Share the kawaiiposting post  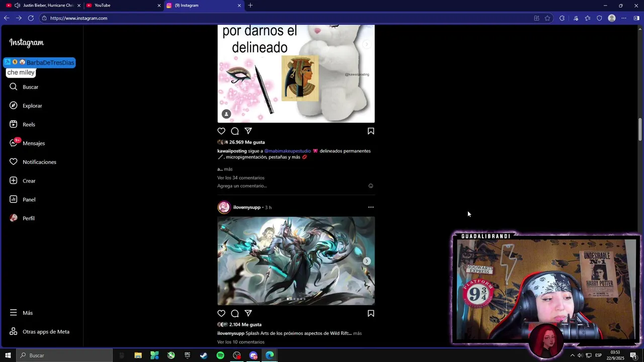(248, 131)
